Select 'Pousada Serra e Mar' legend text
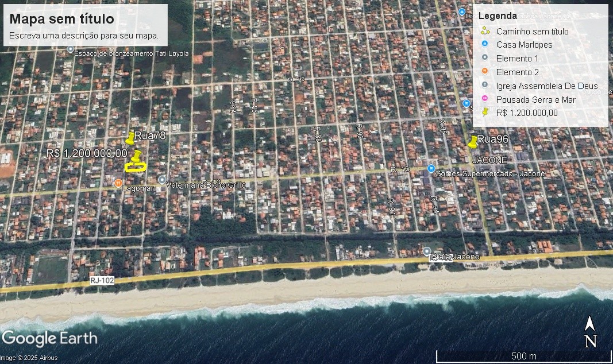 pos(536,99)
